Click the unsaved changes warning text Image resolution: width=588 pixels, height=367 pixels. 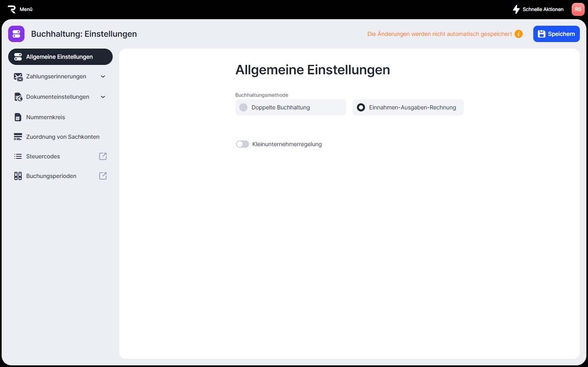439,34
